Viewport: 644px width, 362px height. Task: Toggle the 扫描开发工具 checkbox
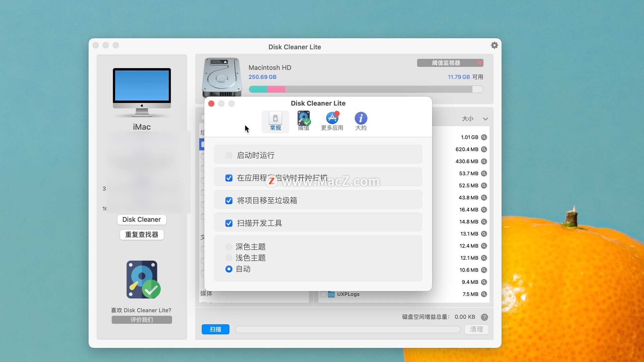pos(229,223)
